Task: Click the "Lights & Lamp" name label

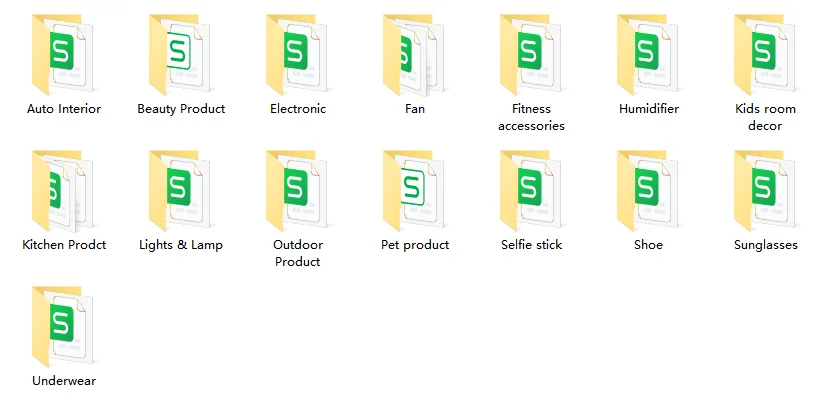Action: 181,245
